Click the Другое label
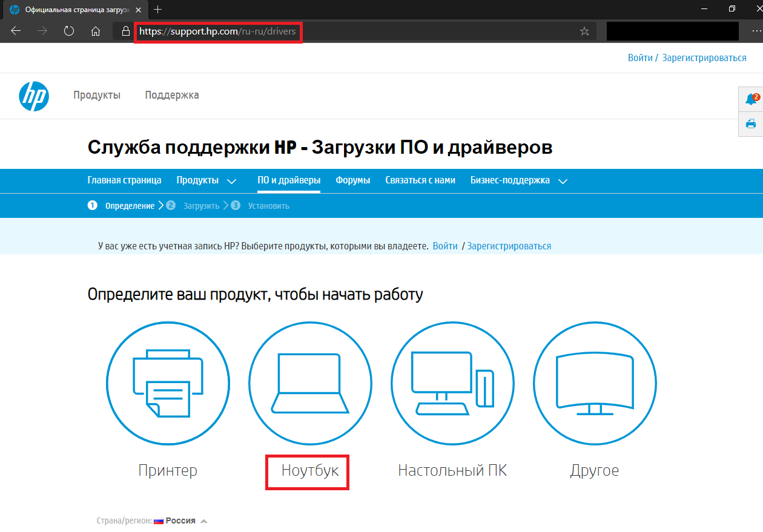 (595, 470)
